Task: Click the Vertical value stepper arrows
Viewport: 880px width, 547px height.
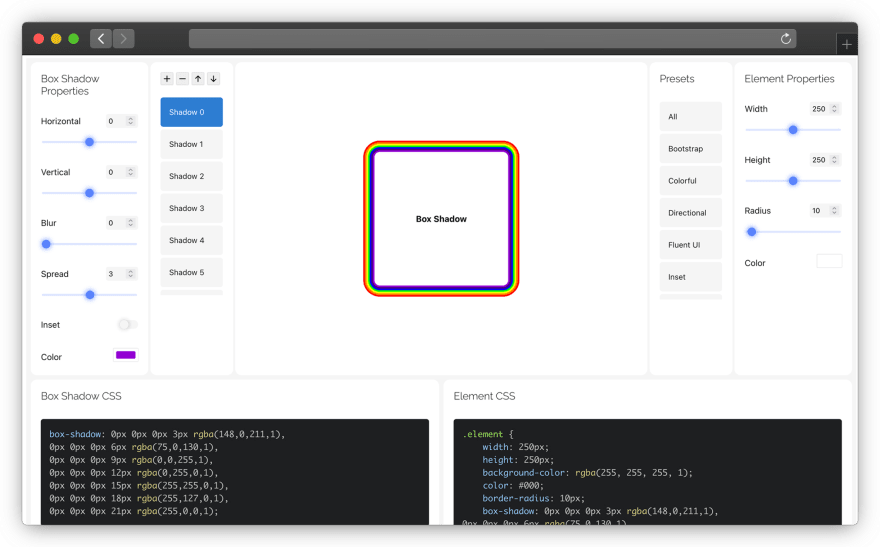Action: [130, 172]
